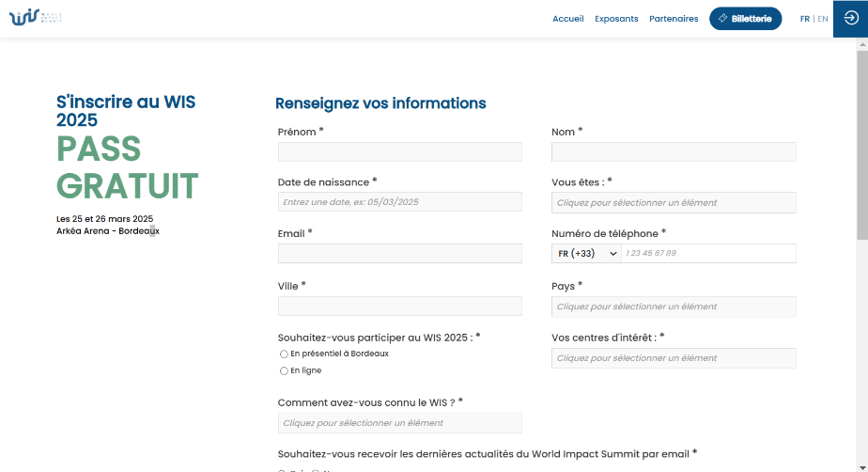Viewport: 868px width, 472px height.
Task: Focus the Nom input field
Action: [x=674, y=151]
